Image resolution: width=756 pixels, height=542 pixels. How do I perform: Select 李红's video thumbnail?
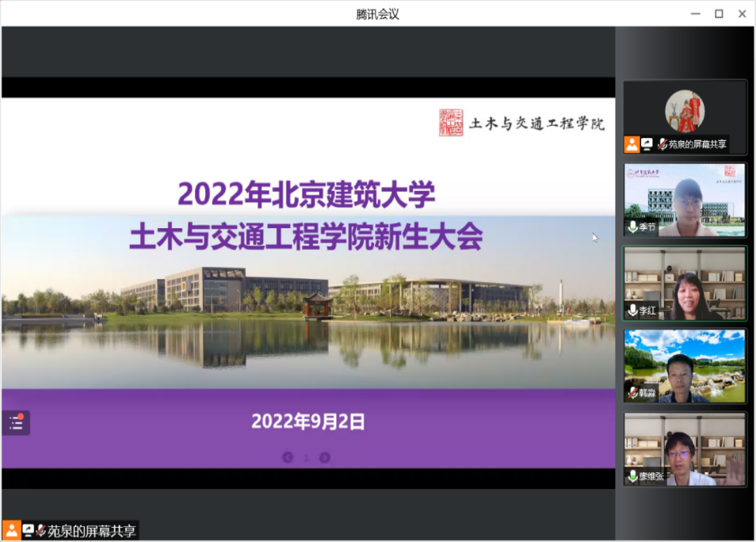685,283
